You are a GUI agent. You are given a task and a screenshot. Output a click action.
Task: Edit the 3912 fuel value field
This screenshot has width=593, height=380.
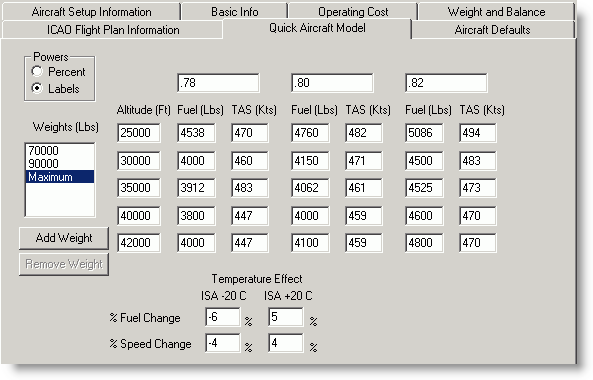[x=196, y=188]
